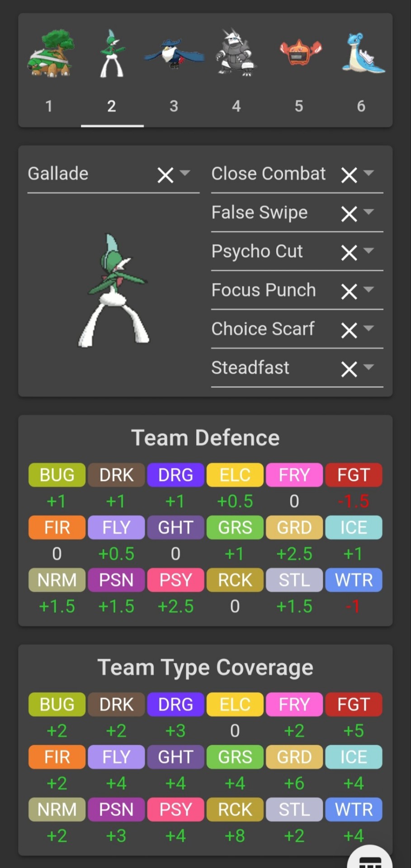Click the PSY badge in Team Type Coverage
The image size is (411, 868).
(x=175, y=809)
